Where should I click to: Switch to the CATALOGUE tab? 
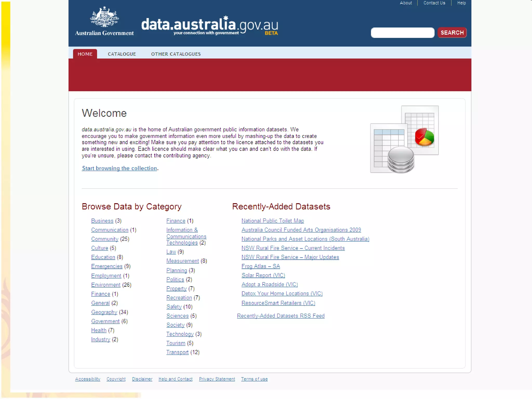pyautogui.click(x=122, y=54)
